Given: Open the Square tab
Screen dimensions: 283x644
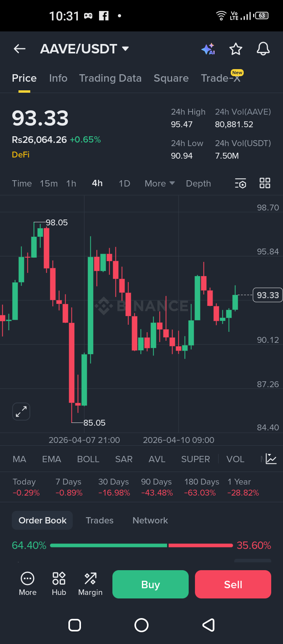Looking at the screenshot, I should [x=171, y=78].
